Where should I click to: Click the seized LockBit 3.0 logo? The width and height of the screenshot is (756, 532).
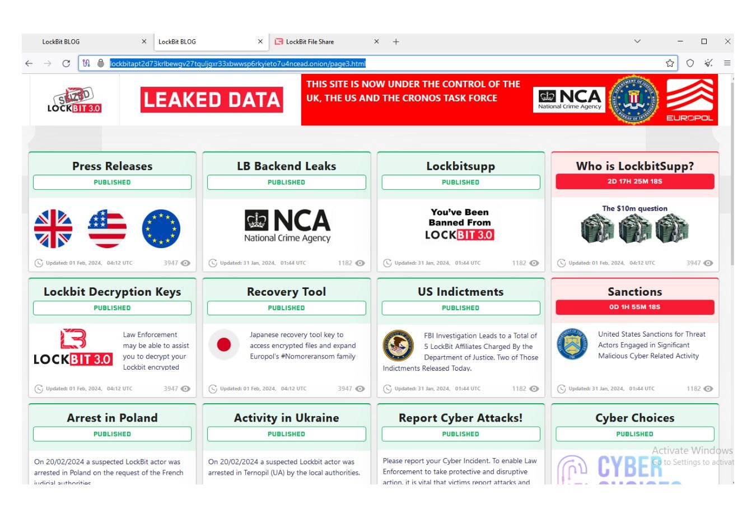pos(74,101)
